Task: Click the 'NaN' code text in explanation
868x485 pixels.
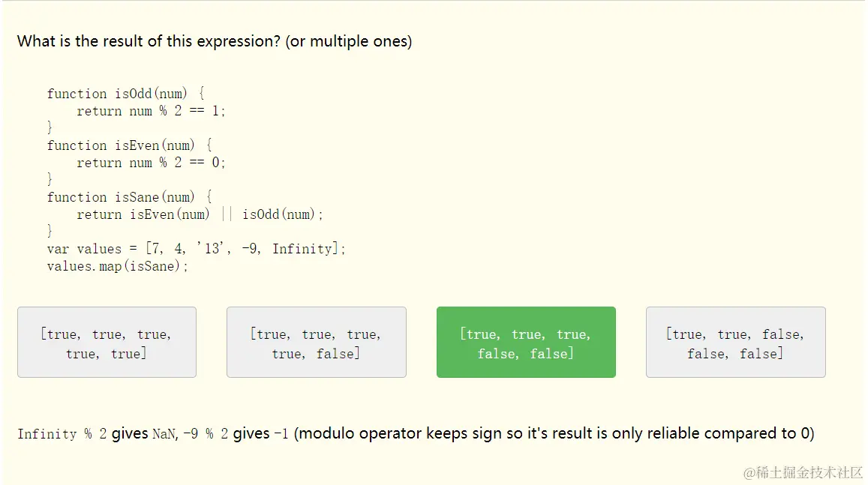Action: tap(164, 434)
